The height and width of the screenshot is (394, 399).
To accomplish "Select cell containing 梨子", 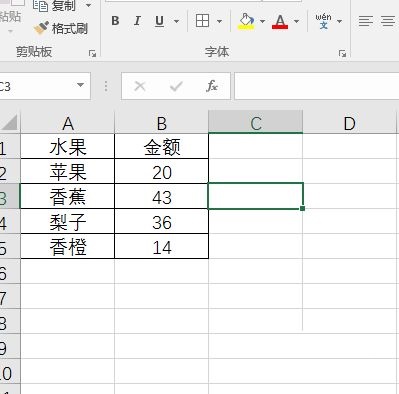I will [x=68, y=221].
